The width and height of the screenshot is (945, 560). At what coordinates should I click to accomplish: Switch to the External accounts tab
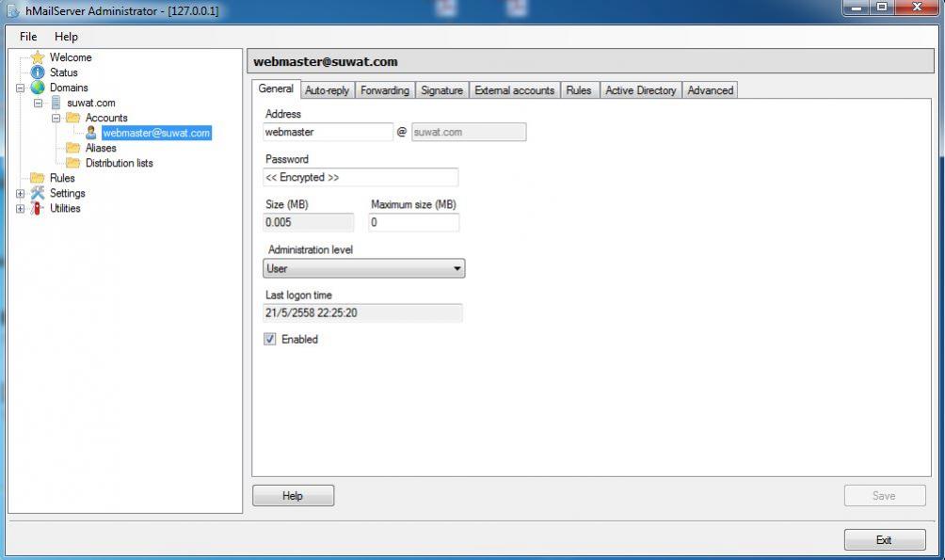pyautogui.click(x=515, y=90)
